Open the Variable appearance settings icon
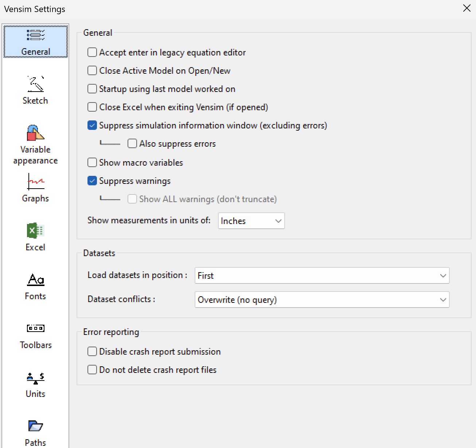Viewport: 476px width, 448px height. pos(35,133)
